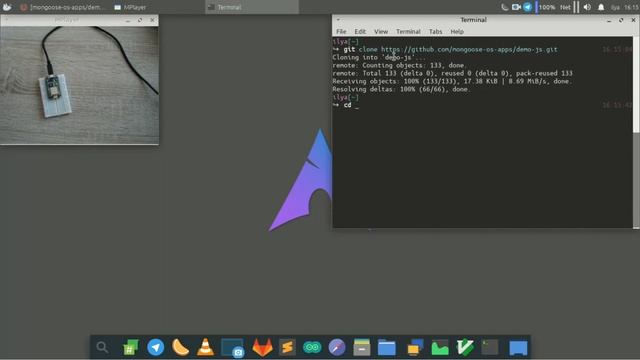Minimize the Terminal window
This screenshot has width=640, height=360.
[x=609, y=20]
